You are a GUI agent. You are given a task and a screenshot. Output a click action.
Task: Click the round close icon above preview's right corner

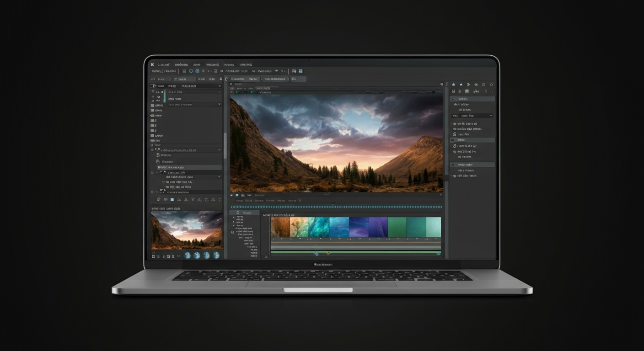[442, 85]
